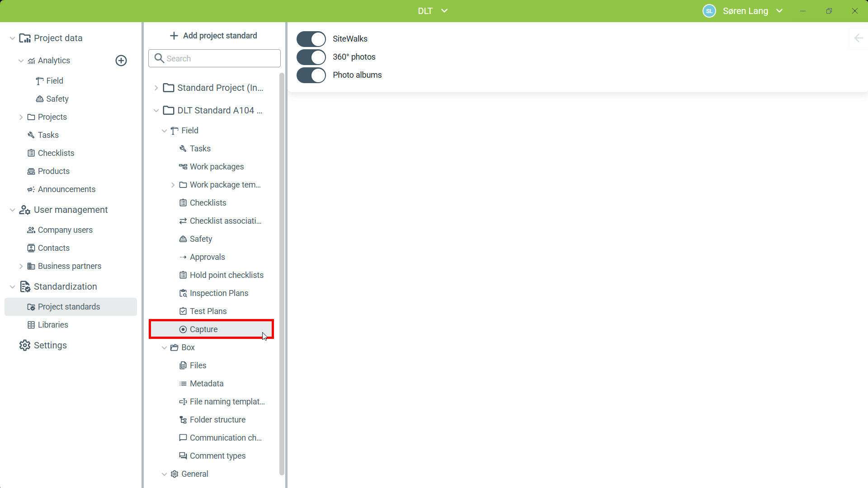Click the Work packages icon
The height and width of the screenshot is (488, 868).
tap(183, 167)
